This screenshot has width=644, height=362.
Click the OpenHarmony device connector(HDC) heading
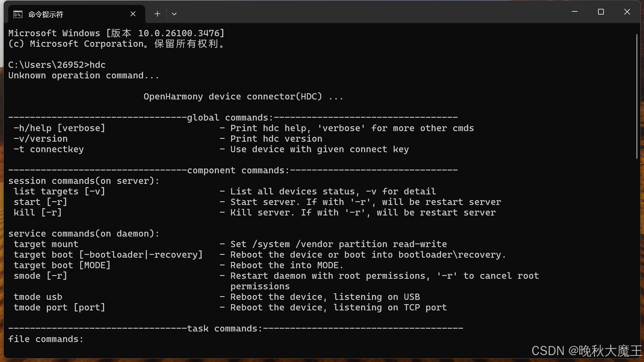[x=233, y=97]
